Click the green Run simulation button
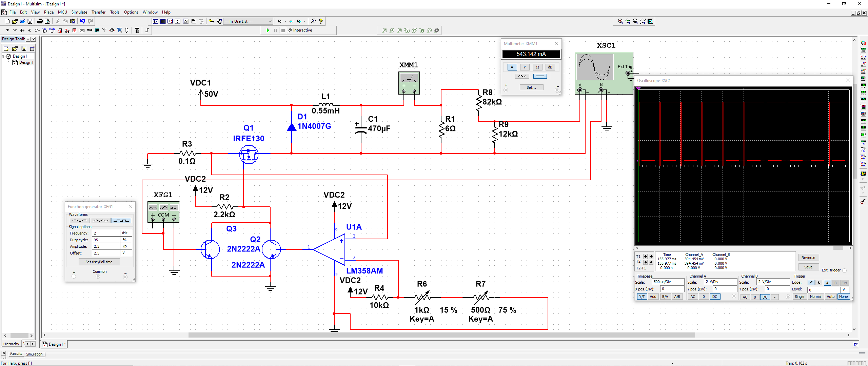The image size is (868, 366). 268,30
